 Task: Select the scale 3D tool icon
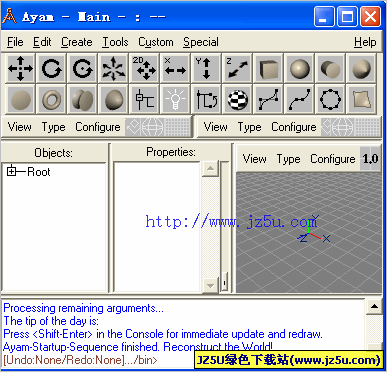[113, 68]
